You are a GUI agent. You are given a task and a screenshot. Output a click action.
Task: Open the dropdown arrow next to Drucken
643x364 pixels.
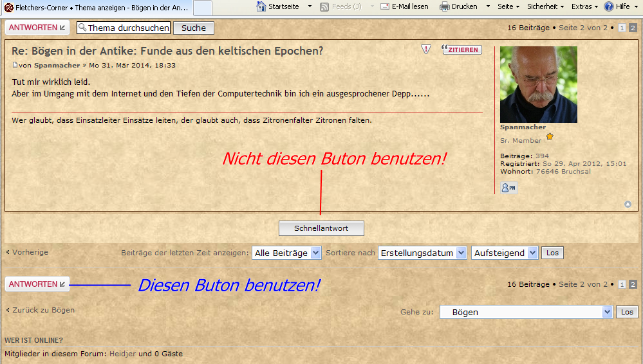tap(488, 6)
